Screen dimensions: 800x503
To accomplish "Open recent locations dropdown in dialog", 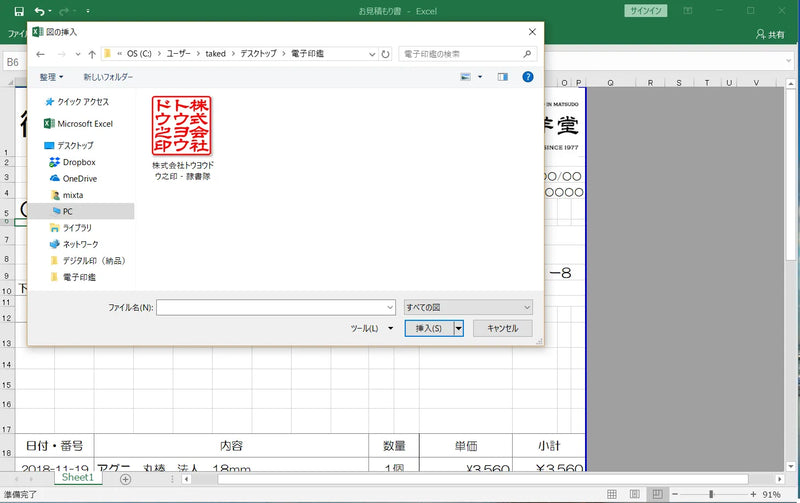I will pos(78,54).
